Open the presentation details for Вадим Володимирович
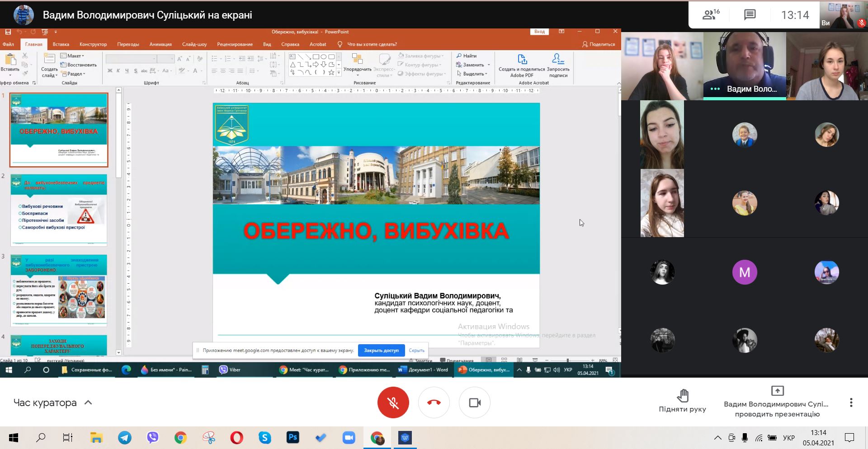 tap(777, 402)
